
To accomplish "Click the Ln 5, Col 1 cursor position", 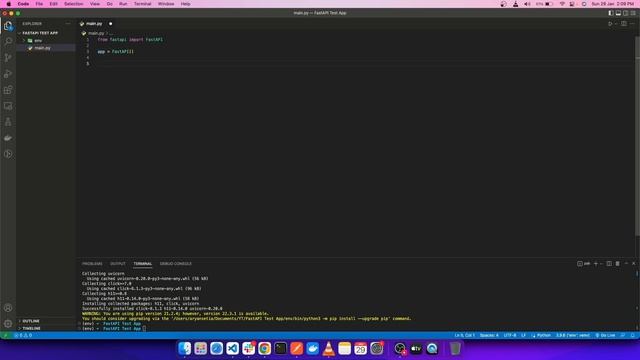I will pyautogui.click(x=464, y=336).
